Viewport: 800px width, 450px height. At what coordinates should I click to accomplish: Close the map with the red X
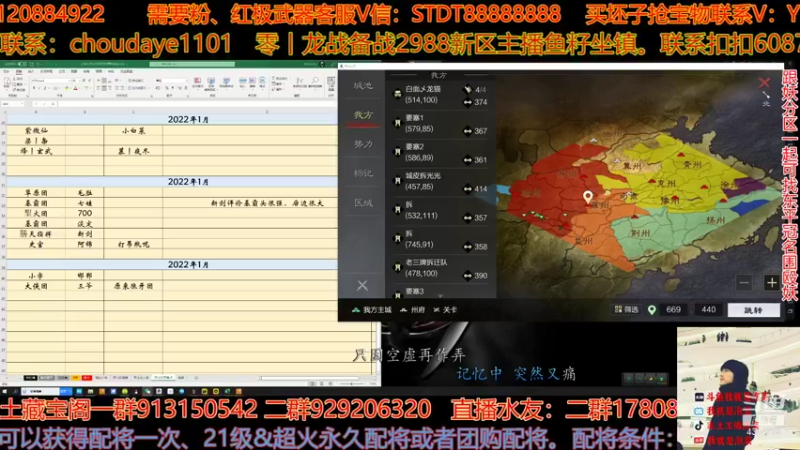(x=764, y=83)
